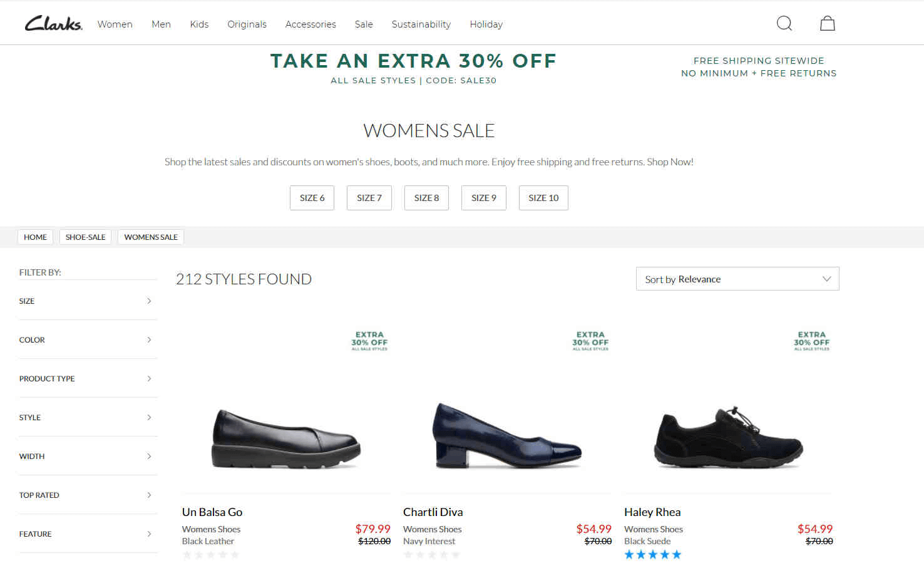
Task: Filter by SIZE 6 button
Action: (312, 198)
